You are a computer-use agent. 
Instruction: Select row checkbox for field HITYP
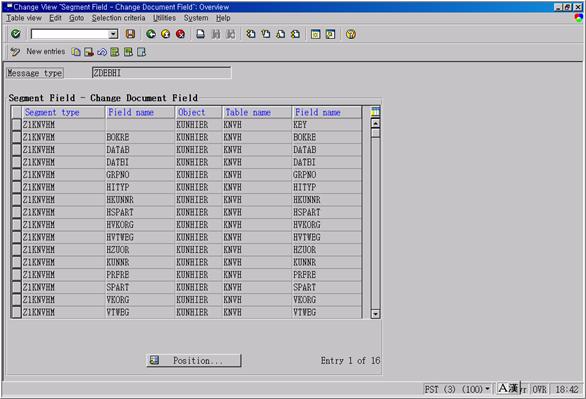[16, 187]
